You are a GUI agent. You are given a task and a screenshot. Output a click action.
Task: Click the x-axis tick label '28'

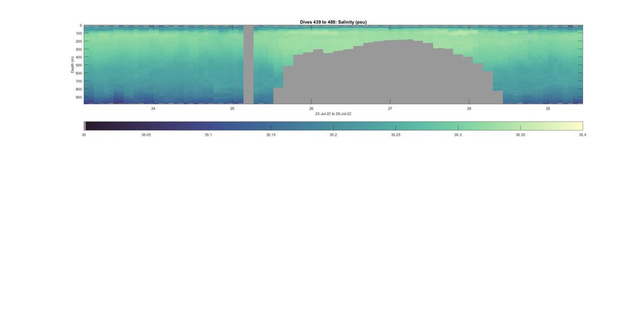pyautogui.click(x=469, y=108)
